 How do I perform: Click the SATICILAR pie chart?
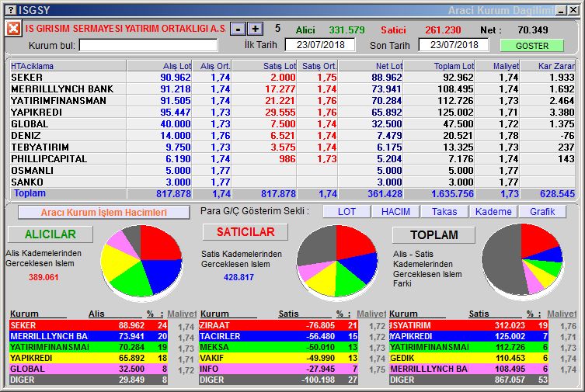click(337, 262)
